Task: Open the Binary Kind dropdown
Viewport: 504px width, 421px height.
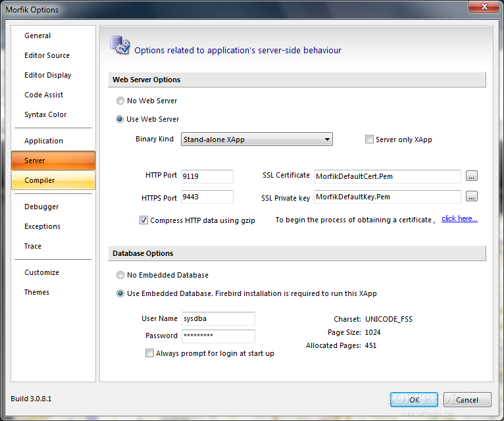Action: point(257,139)
